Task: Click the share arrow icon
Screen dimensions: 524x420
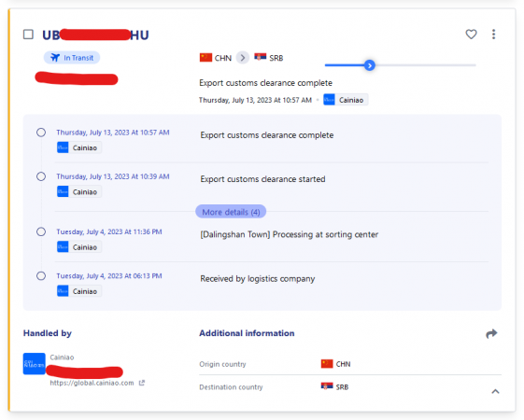Action: point(491,333)
